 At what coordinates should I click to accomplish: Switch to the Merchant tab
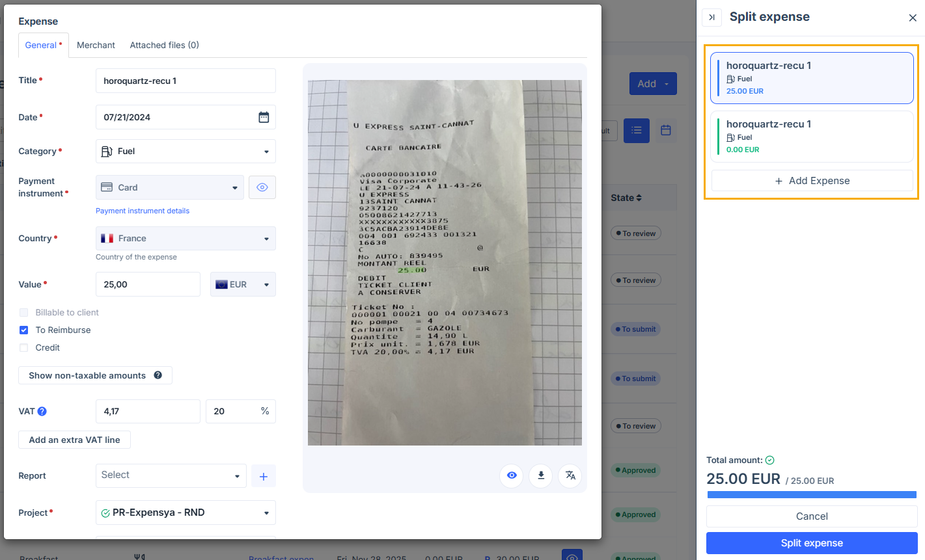[96, 45]
